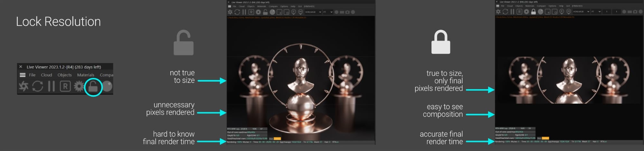Open settings gear in right locked viewer
644x151 pixels.
pos(526,12)
